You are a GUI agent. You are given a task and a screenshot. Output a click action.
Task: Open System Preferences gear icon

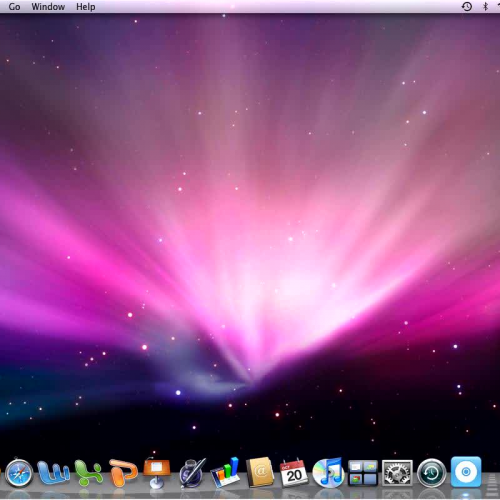(x=397, y=473)
